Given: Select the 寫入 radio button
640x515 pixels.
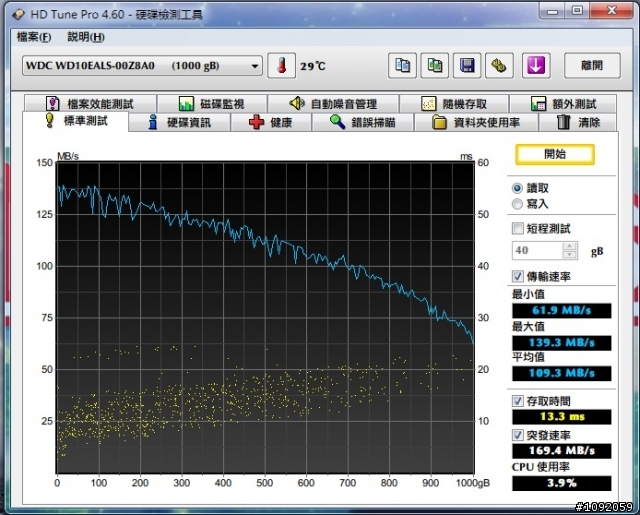Looking at the screenshot, I should [517, 204].
